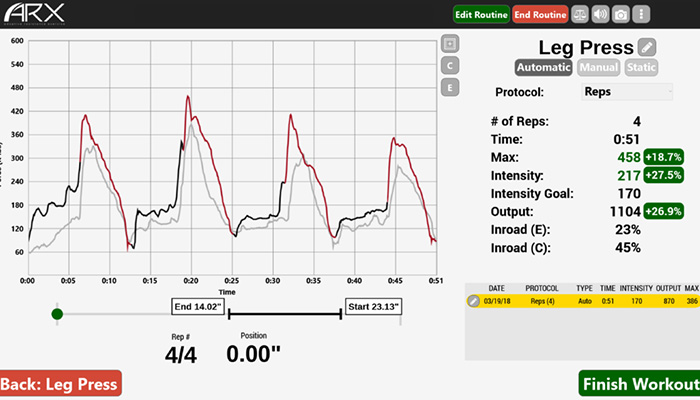The height and width of the screenshot is (400, 700).
Task: Go back to Leg Press
Action: pyautogui.click(x=60, y=384)
